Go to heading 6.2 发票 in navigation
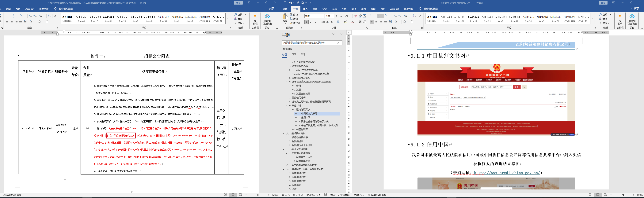644x198 pixels. (x=296, y=90)
